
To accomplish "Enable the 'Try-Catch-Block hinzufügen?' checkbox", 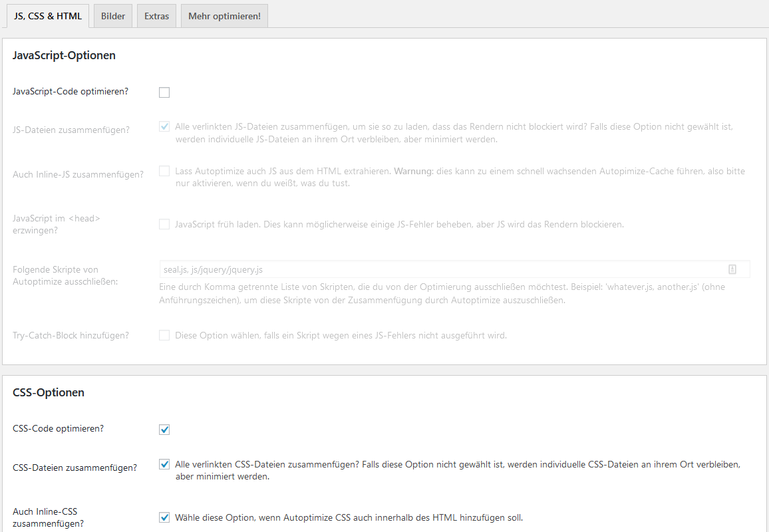I will 164,336.
